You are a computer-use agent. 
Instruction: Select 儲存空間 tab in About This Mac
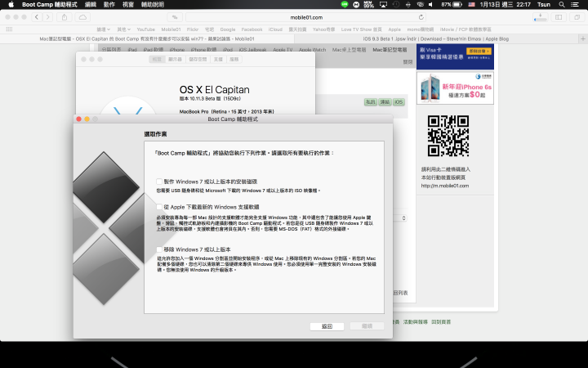(x=198, y=60)
